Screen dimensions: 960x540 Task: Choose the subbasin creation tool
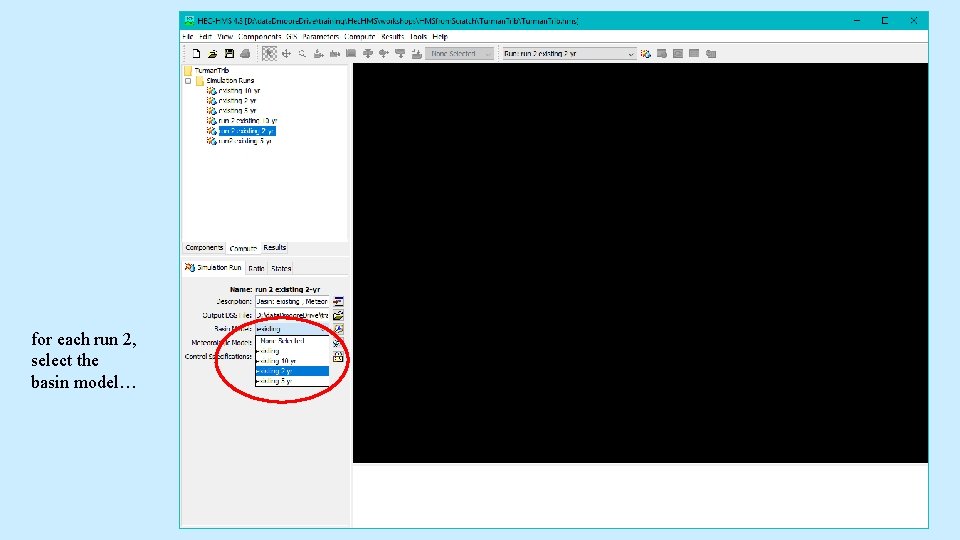click(318, 54)
